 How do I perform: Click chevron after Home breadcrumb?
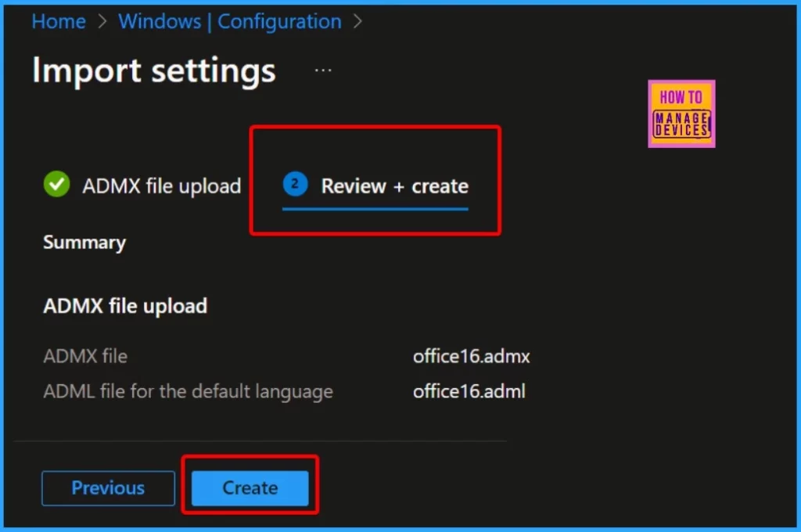(x=102, y=21)
